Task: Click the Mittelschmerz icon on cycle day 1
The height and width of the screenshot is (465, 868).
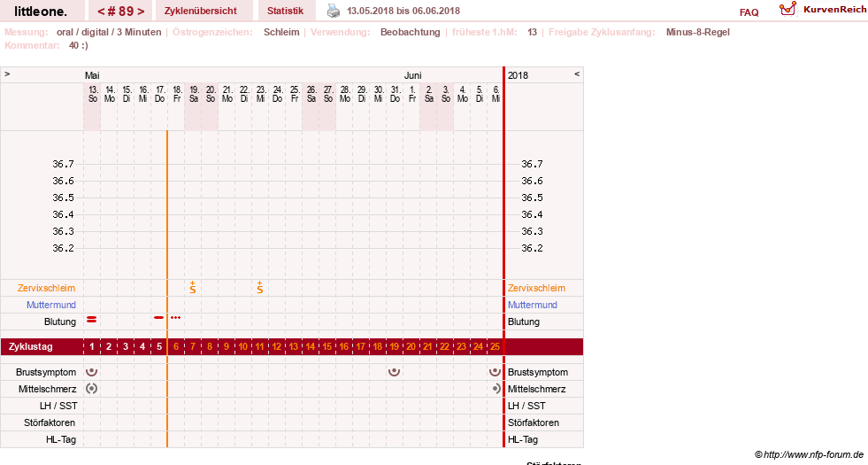Action: point(92,389)
